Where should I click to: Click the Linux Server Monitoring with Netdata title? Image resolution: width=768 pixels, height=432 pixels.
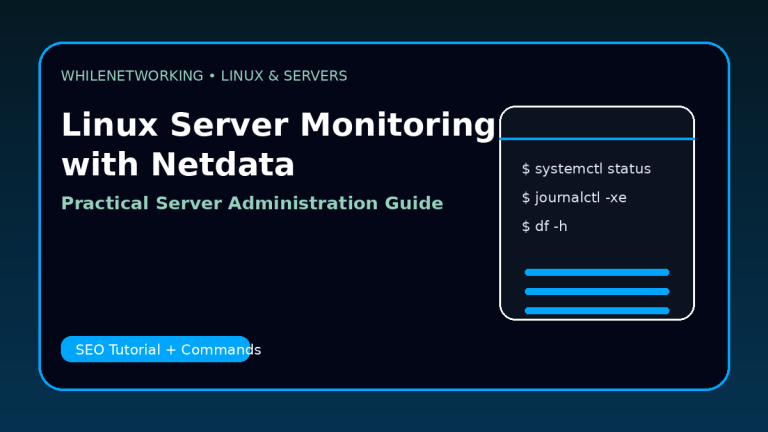[278, 144]
